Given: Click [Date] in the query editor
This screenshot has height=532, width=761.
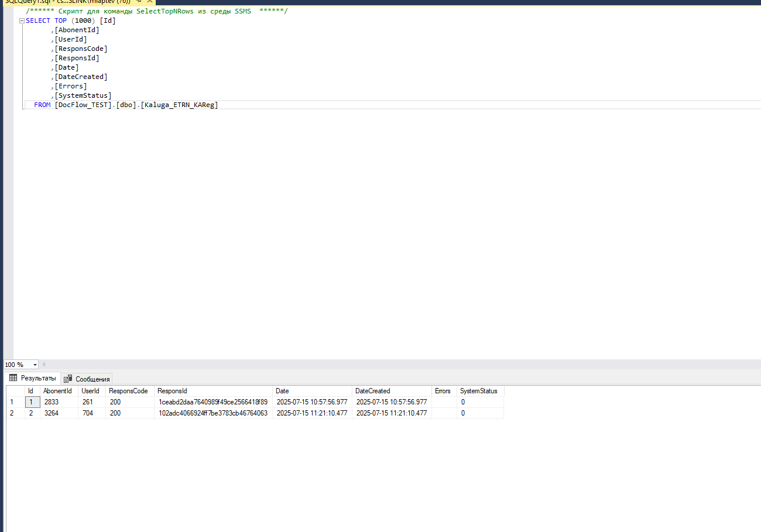Looking at the screenshot, I should (x=67, y=67).
